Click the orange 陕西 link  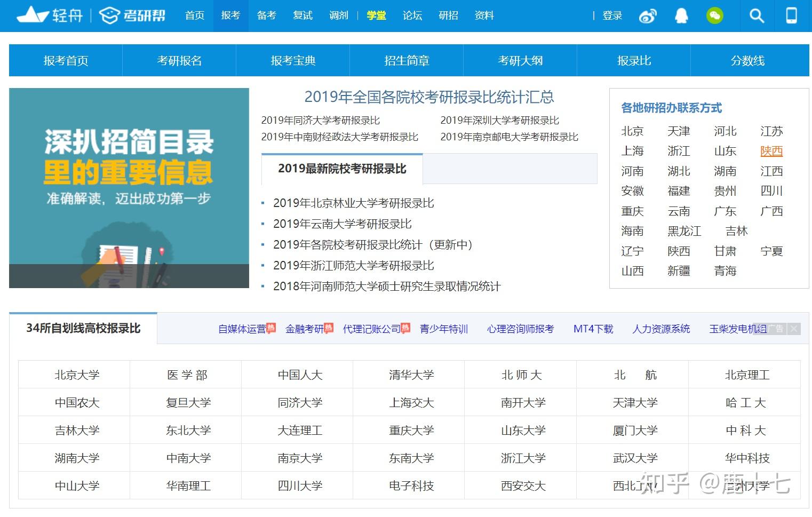[771, 151]
